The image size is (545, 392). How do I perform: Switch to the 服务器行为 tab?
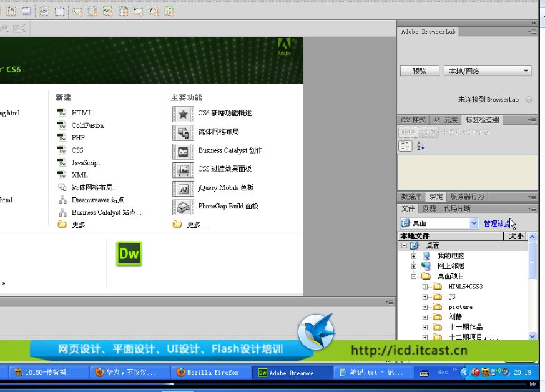click(467, 197)
